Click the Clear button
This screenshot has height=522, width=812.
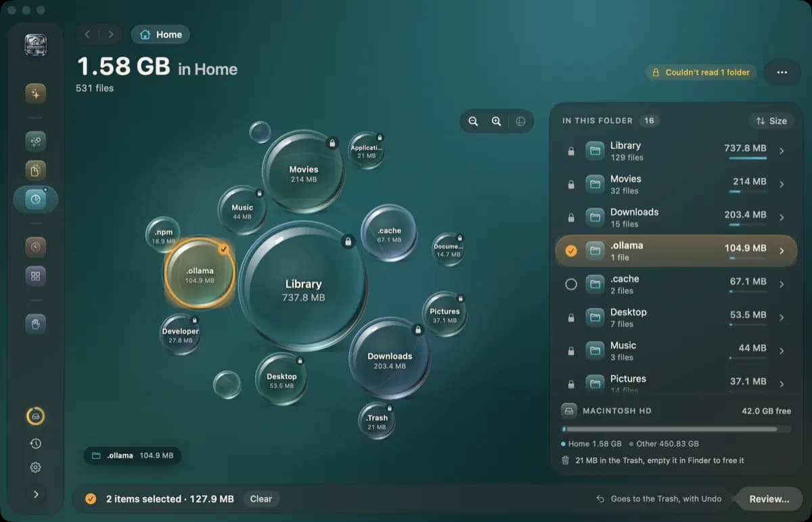(261, 499)
